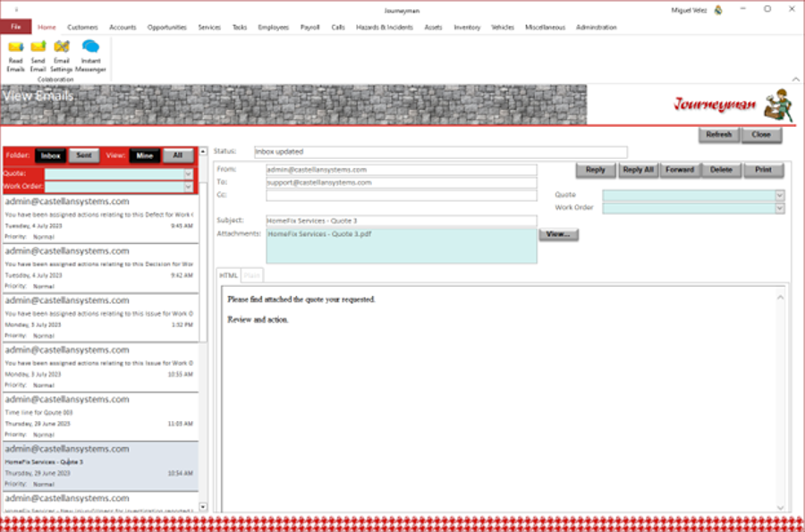Click the email list scroll-down arrow
The height and width of the screenshot is (532, 805).
(x=203, y=507)
